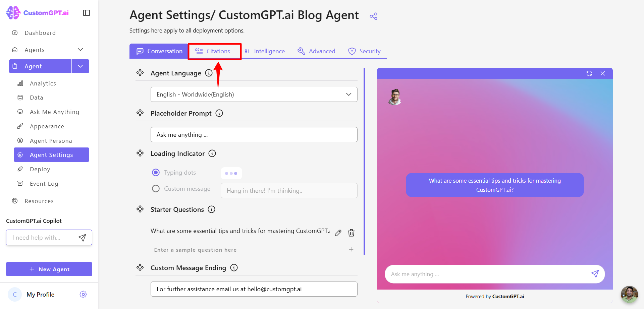This screenshot has width=644, height=309.
Task: Open Analytics page
Action: coord(43,83)
